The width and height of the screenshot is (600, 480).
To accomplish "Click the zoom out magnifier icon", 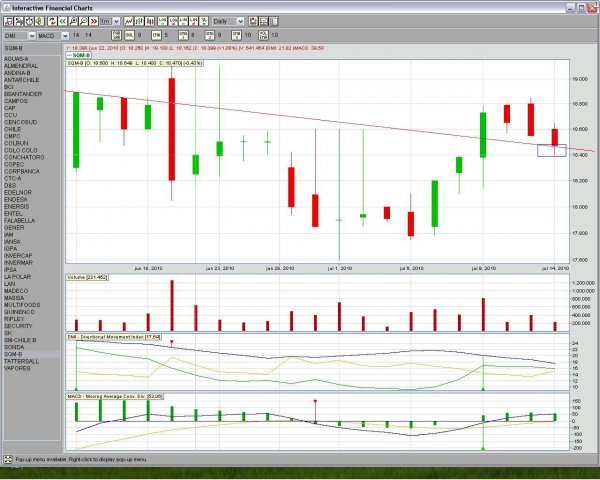I will [x=83, y=21].
